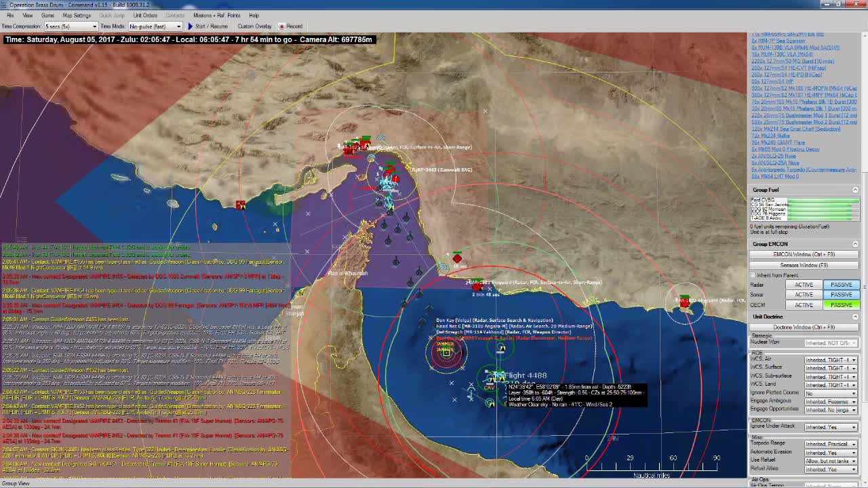Click the 72x Mk234 Nulka link
868x488 pixels.
click(x=770, y=136)
